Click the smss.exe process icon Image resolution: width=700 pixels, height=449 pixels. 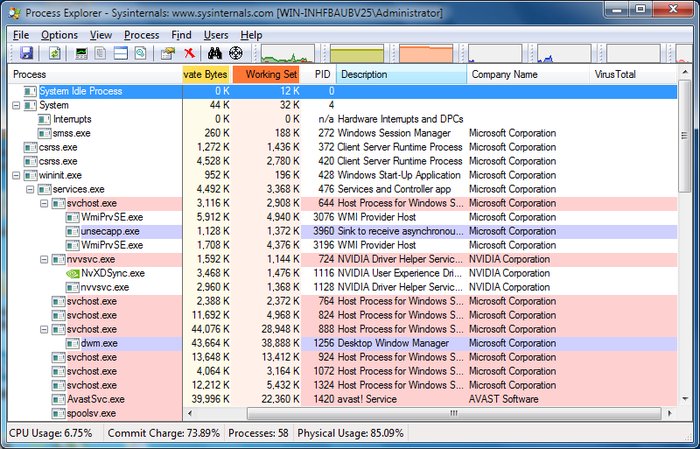pos(45,133)
